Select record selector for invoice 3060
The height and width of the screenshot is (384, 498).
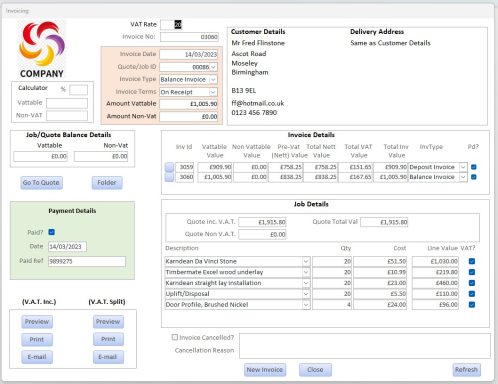pos(169,177)
